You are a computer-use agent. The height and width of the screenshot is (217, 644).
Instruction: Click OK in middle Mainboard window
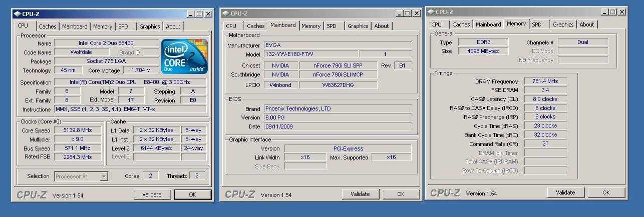click(x=401, y=194)
